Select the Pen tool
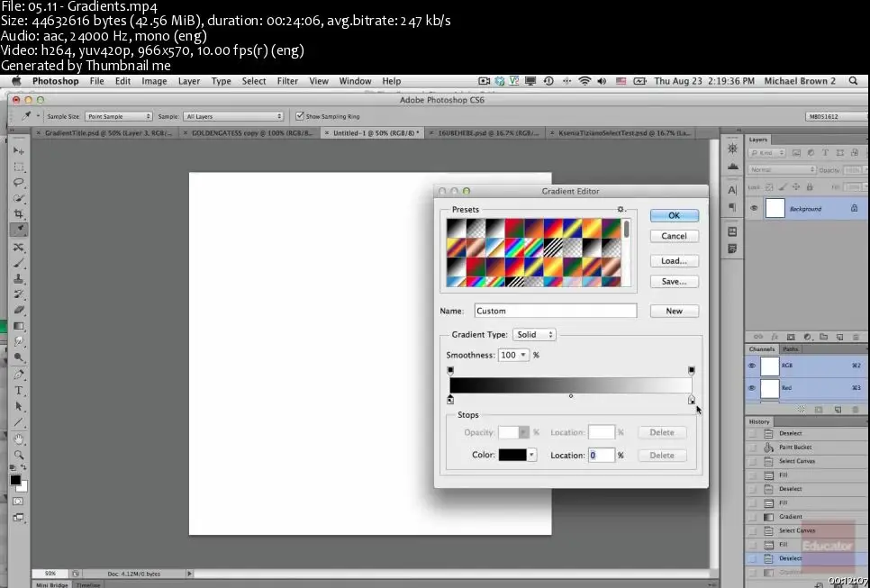Image resolution: width=870 pixels, height=588 pixels. (x=18, y=375)
